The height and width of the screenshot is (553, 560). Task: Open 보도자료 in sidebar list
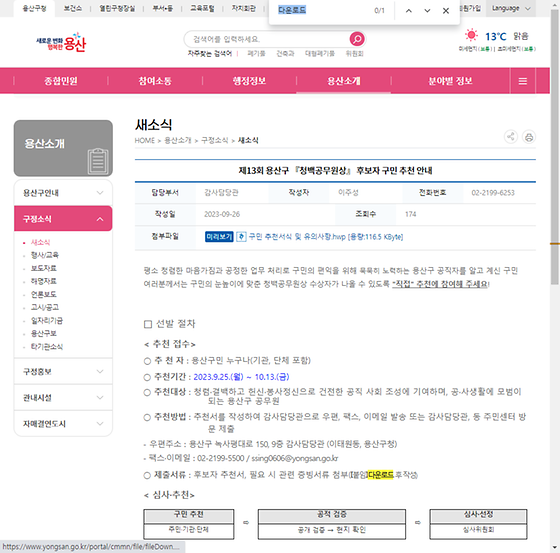pos(44,268)
